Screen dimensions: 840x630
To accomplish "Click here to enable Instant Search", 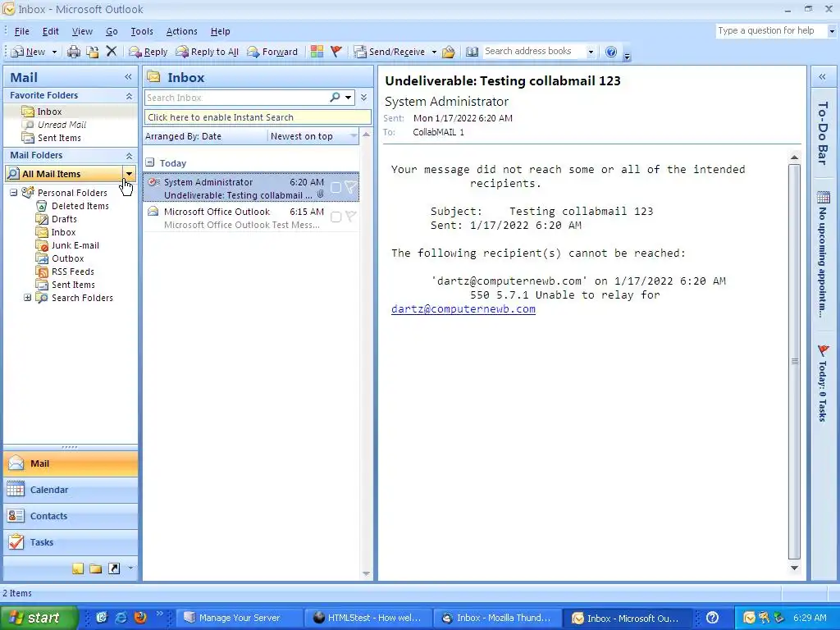I will tap(258, 116).
